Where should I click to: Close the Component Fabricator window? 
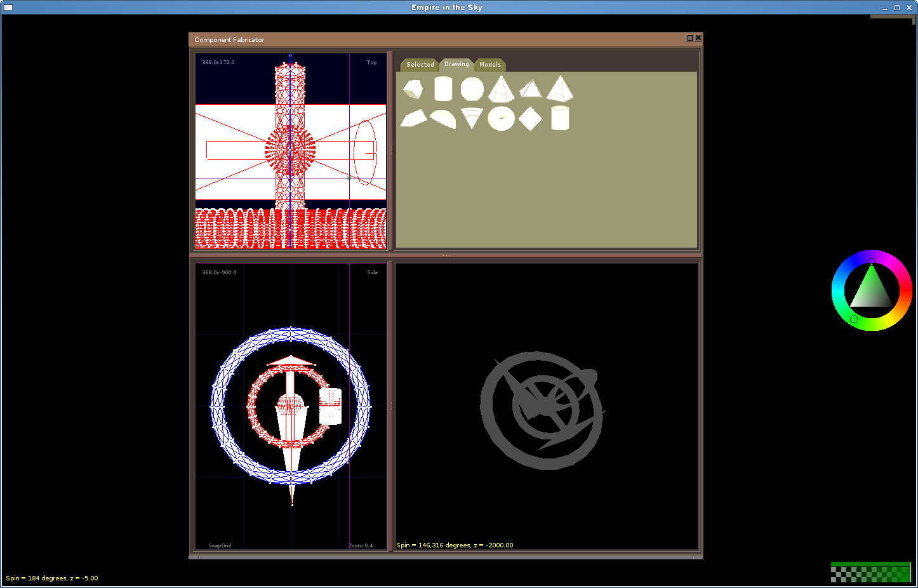pos(698,38)
